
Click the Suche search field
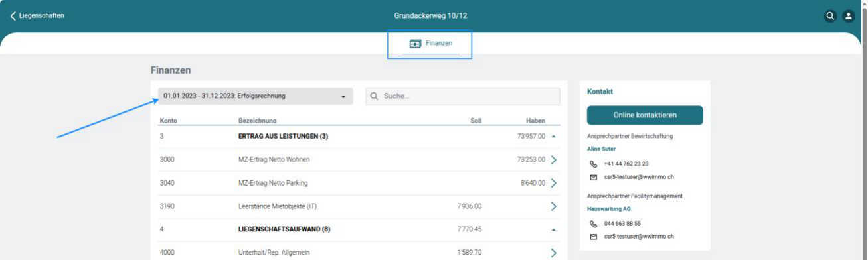pyautogui.click(x=463, y=96)
